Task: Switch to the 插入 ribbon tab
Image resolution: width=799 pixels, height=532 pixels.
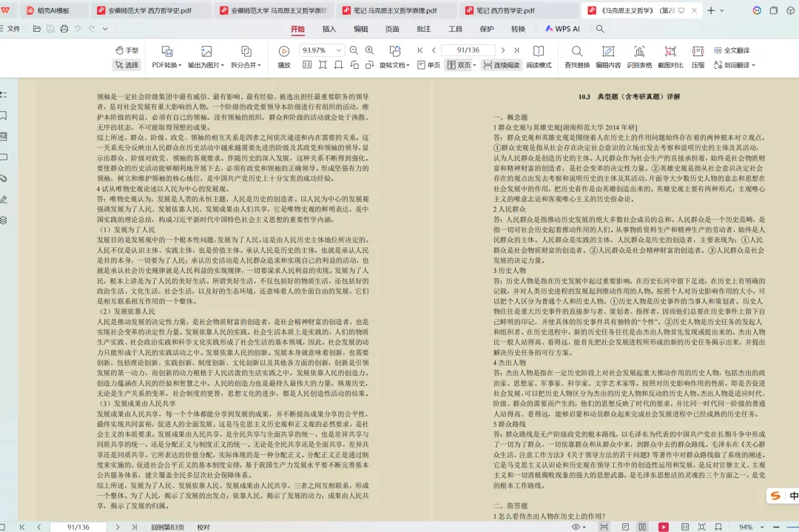Action: click(x=328, y=28)
